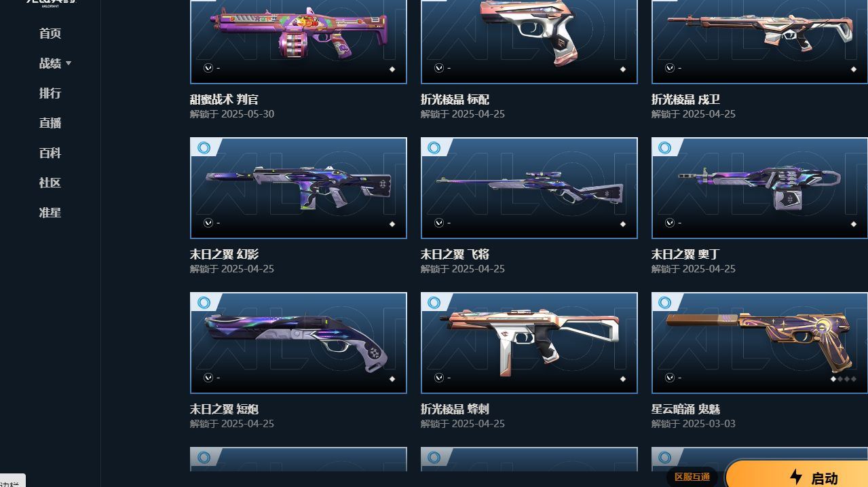Click the lightning bolt icon on 启动 button
868x487 pixels.
[796, 477]
